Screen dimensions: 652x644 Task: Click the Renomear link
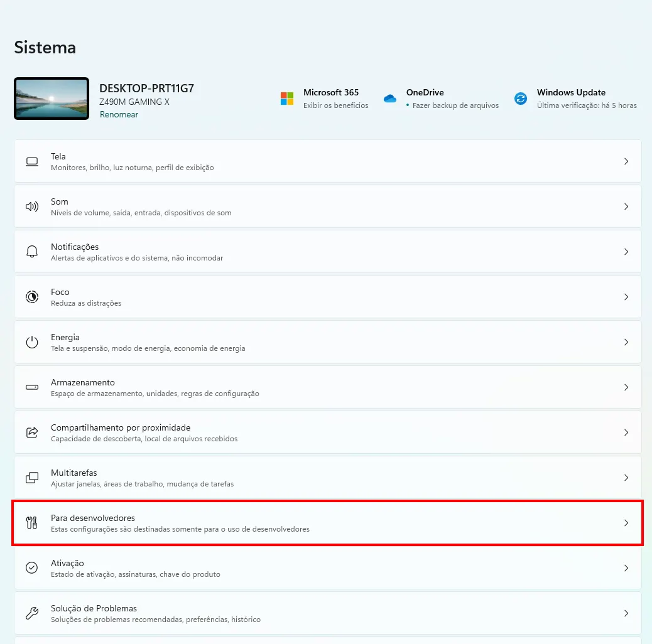[119, 114]
